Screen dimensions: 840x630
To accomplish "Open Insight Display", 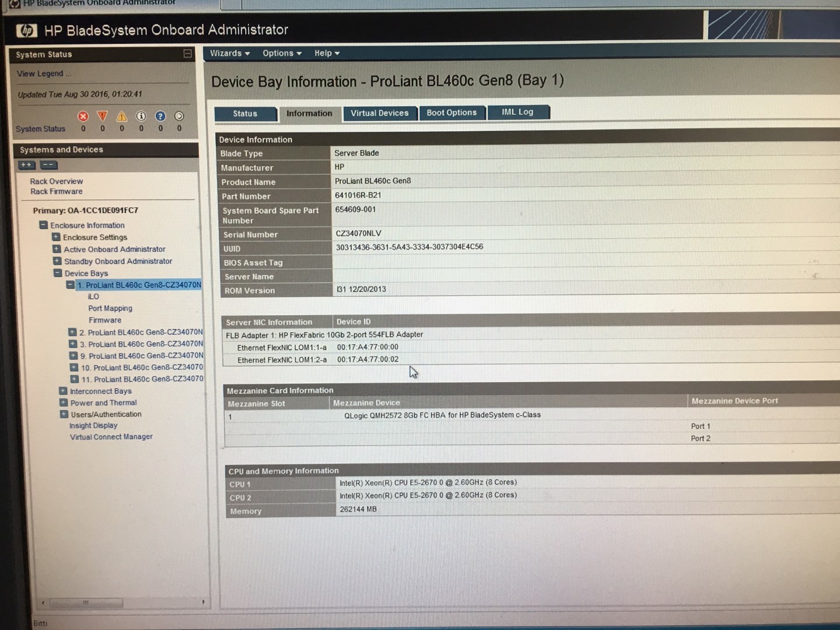I will (93, 425).
